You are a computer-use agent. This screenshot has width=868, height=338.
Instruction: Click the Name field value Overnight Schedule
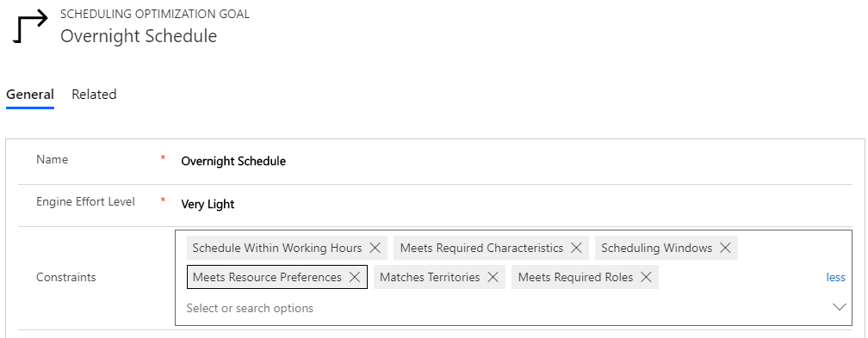click(233, 161)
